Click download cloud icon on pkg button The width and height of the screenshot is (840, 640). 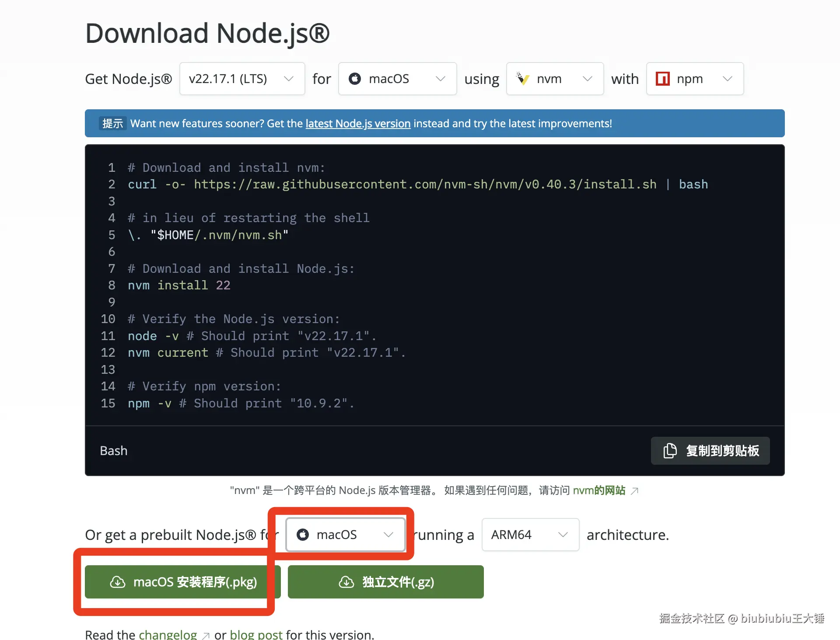[x=117, y=582]
